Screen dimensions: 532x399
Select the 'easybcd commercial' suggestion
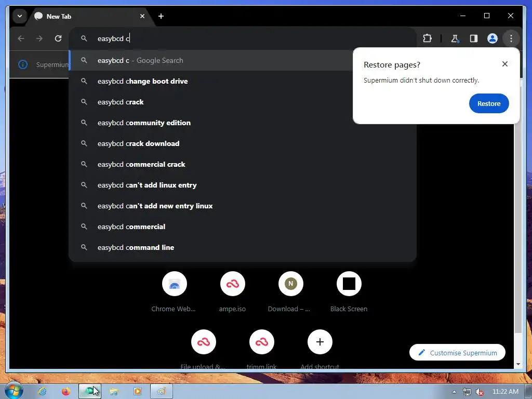(243, 227)
